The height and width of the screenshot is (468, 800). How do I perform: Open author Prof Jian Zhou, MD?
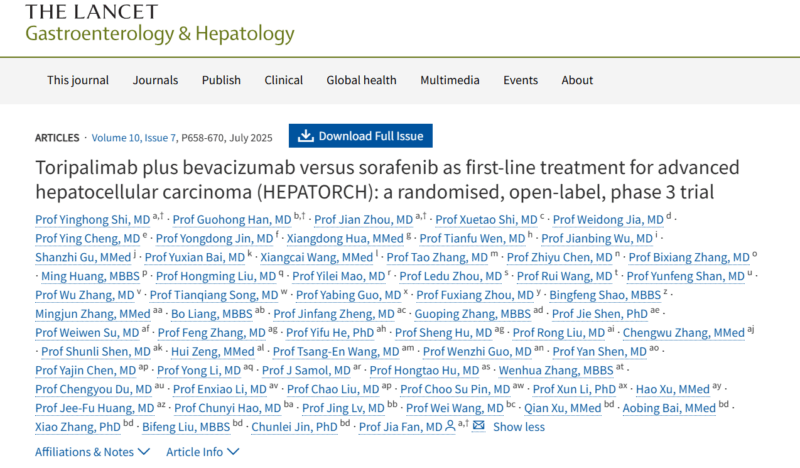point(363,220)
